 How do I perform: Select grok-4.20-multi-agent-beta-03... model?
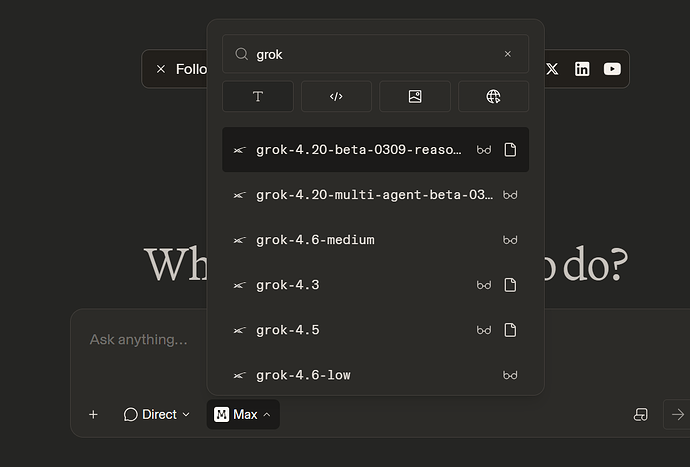click(375, 195)
